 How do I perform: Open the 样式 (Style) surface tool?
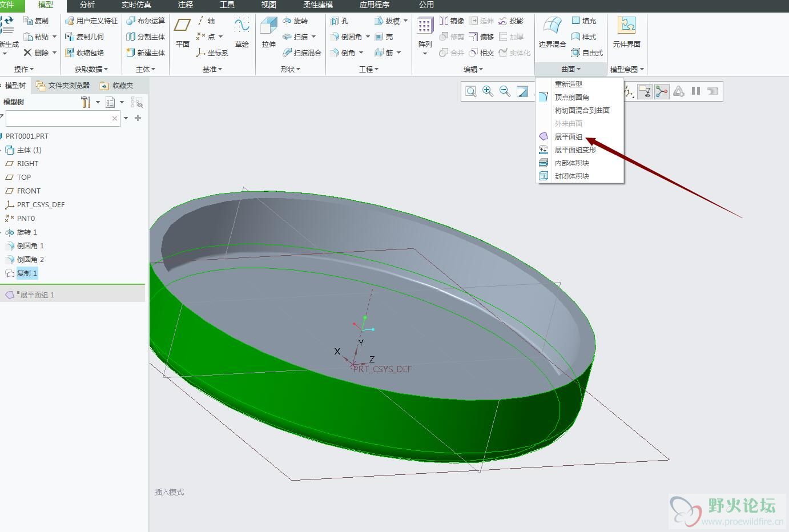coord(583,37)
